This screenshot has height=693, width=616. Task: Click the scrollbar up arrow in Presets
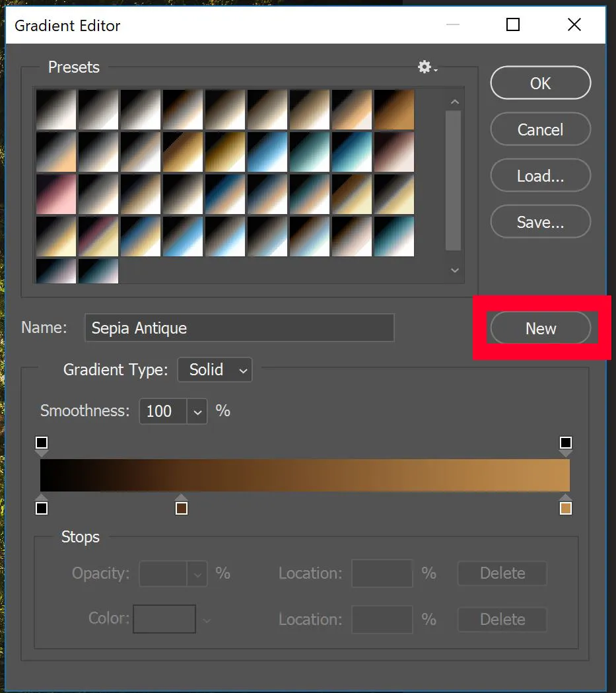coord(454,101)
